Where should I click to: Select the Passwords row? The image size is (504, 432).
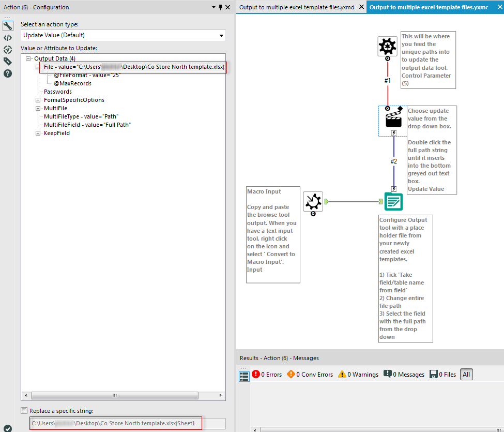(x=58, y=92)
